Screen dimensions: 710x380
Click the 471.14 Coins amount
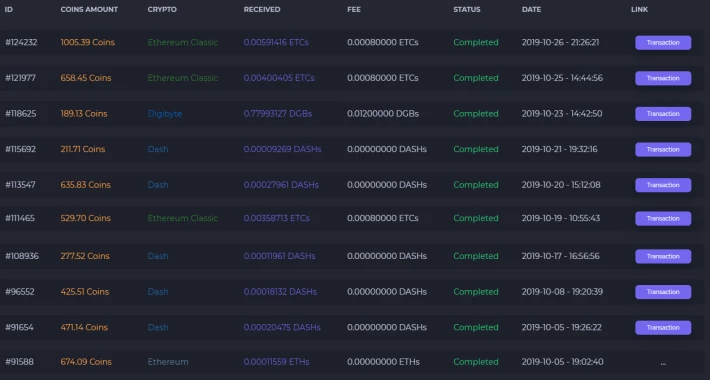[84, 327]
